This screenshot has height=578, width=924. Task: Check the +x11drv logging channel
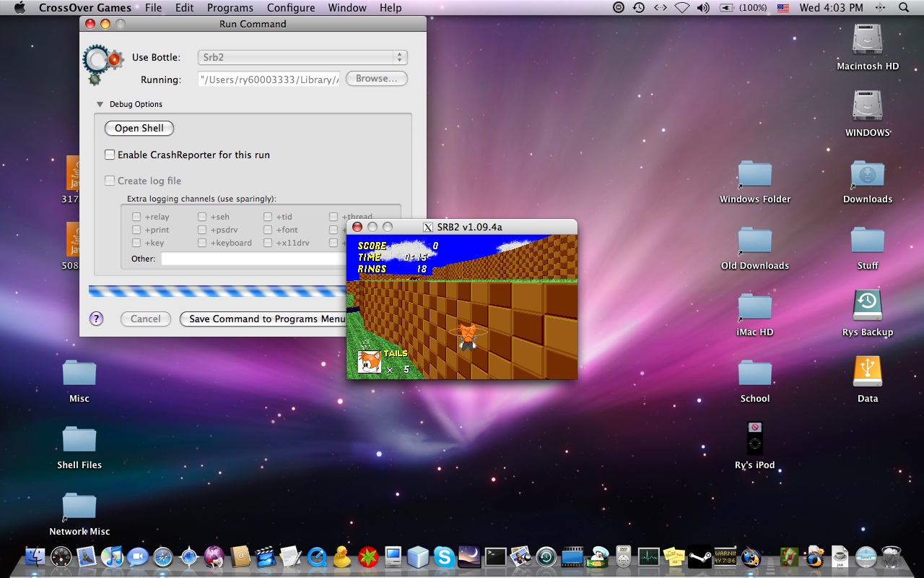click(268, 243)
